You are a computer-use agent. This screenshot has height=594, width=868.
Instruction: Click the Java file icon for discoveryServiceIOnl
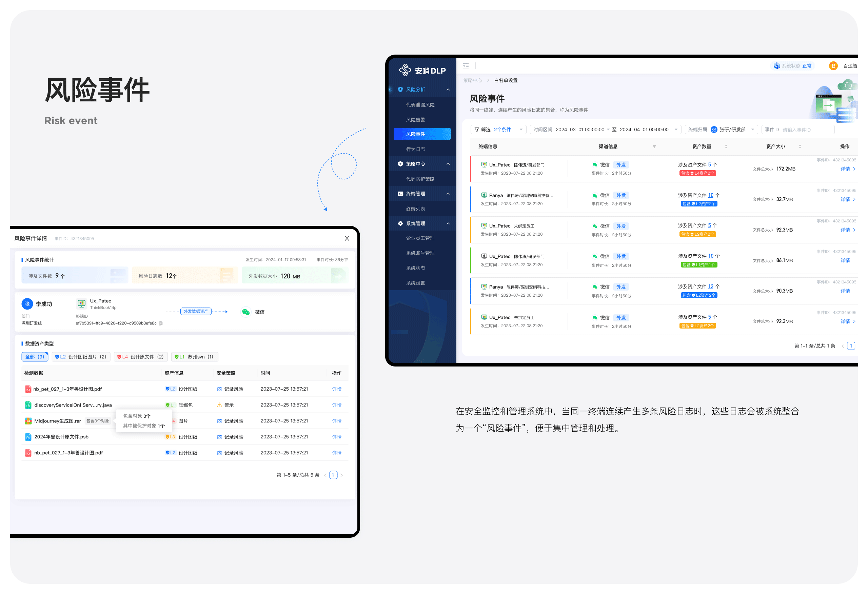pyautogui.click(x=28, y=405)
